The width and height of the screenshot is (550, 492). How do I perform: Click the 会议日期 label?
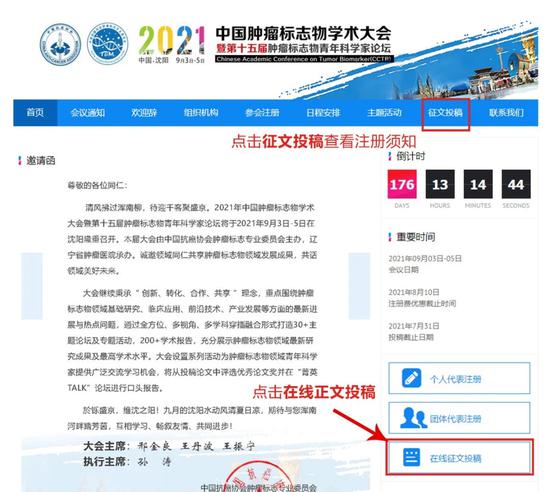click(x=403, y=270)
